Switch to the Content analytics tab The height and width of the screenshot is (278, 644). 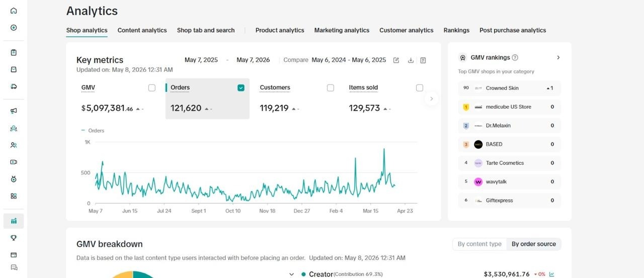(x=142, y=30)
